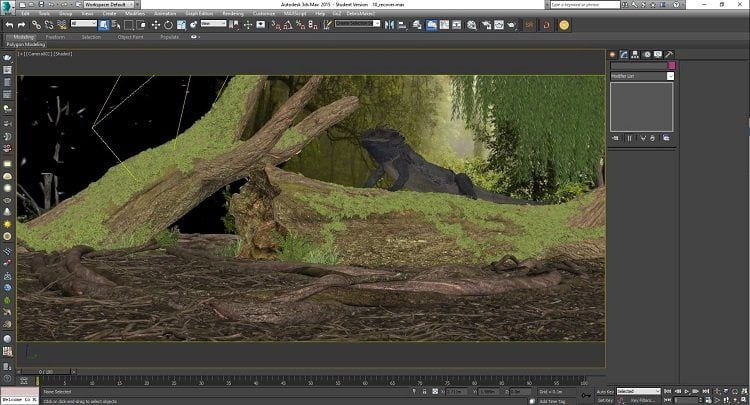Activate the Select and Rotate tool
The height and width of the screenshot is (405, 750).
(168, 25)
